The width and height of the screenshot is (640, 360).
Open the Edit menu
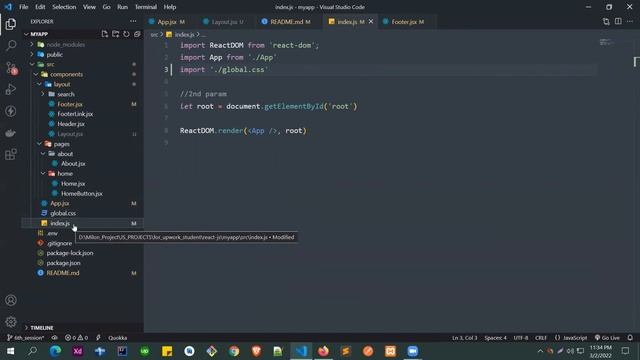coord(40,7)
